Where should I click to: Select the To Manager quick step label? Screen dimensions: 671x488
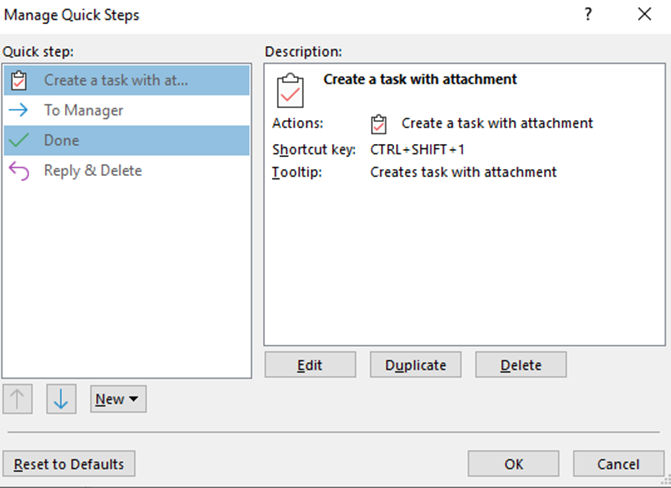click(x=83, y=111)
